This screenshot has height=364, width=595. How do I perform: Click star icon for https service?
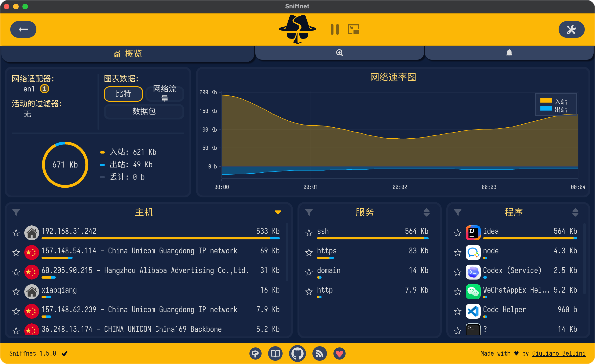click(309, 252)
